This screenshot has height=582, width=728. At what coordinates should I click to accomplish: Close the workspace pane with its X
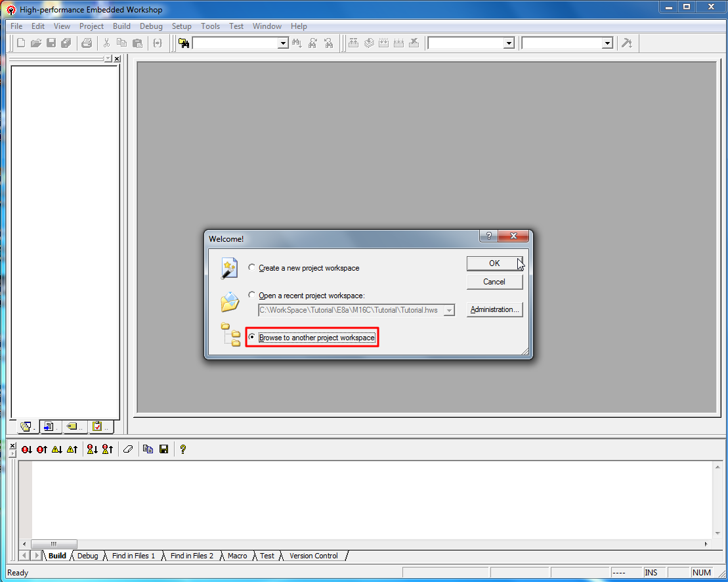click(x=117, y=58)
